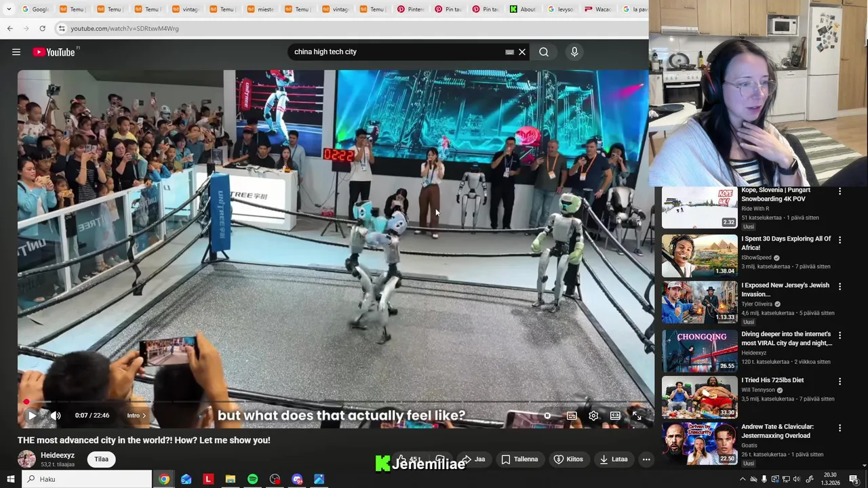
Task: Mute the video volume
Action: coord(56,415)
